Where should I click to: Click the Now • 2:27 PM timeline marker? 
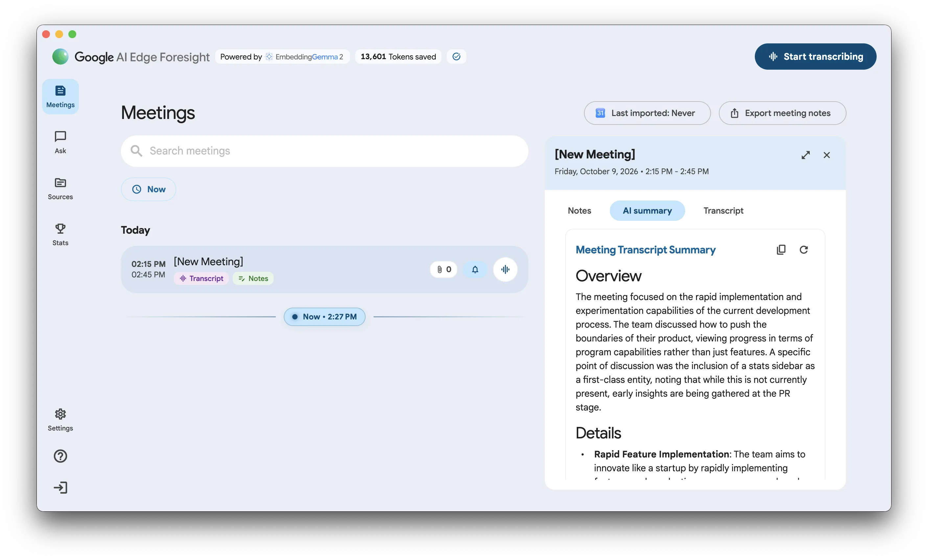coord(324,317)
